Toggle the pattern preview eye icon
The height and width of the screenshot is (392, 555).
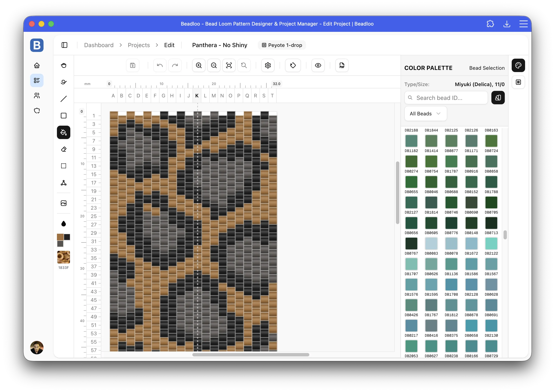(x=318, y=65)
